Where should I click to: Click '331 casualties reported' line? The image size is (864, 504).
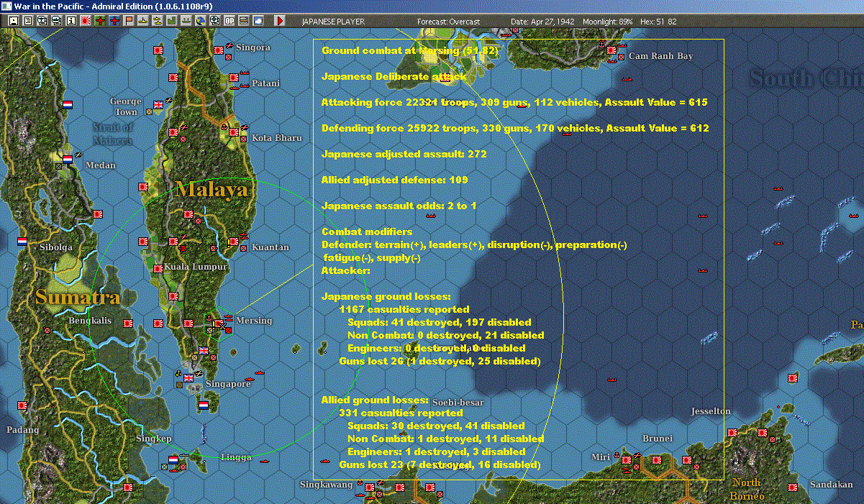tap(401, 413)
